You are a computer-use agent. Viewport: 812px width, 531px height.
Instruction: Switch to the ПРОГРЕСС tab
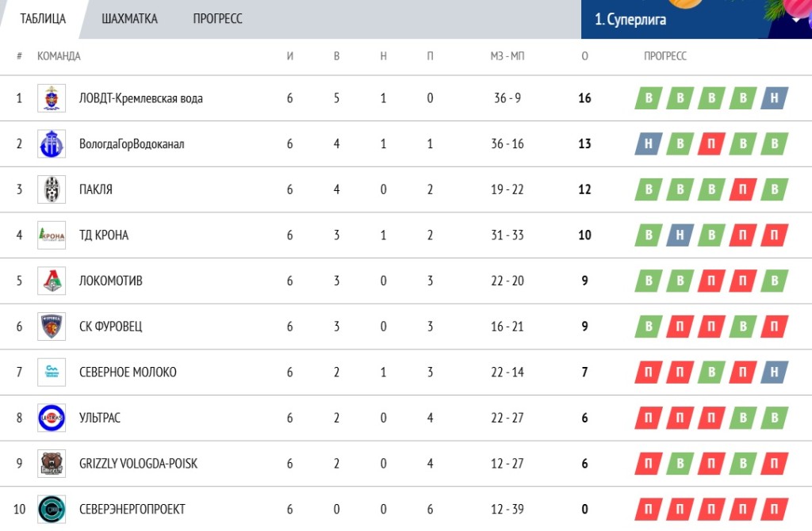point(217,19)
